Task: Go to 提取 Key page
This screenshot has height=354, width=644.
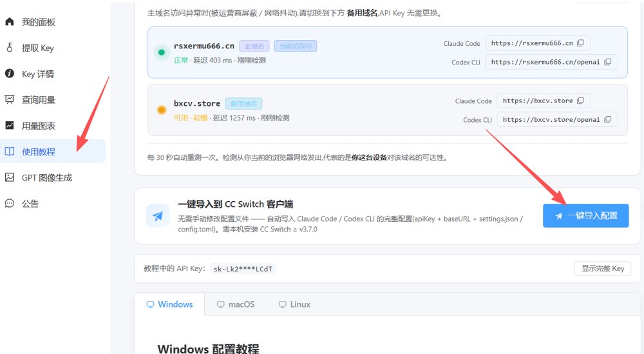Action: [53, 48]
